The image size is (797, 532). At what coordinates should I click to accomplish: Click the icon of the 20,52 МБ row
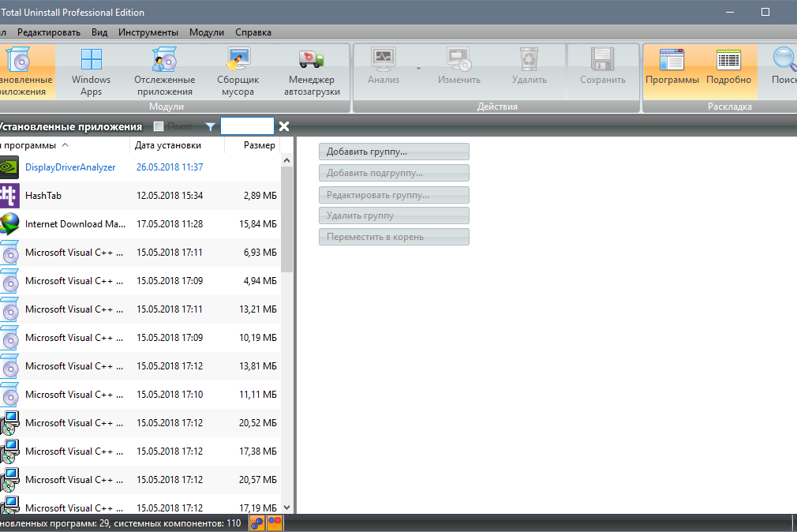click(x=9, y=423)
